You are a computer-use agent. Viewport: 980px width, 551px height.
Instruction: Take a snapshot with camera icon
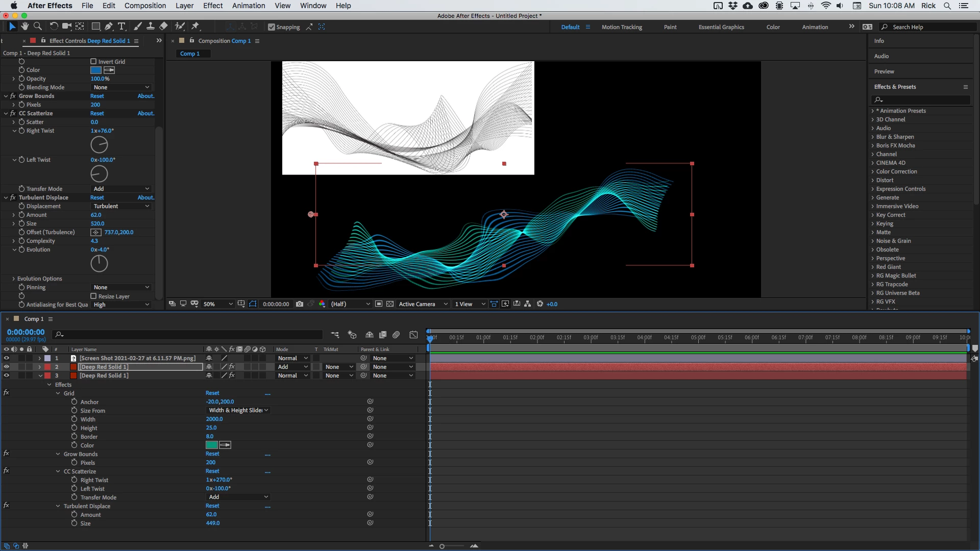coord(300,304)
